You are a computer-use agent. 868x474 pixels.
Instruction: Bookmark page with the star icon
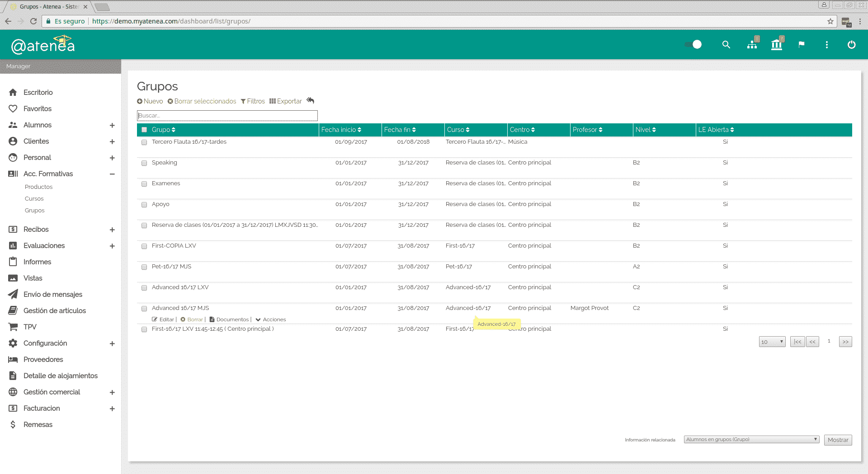[x=830, y=21]
